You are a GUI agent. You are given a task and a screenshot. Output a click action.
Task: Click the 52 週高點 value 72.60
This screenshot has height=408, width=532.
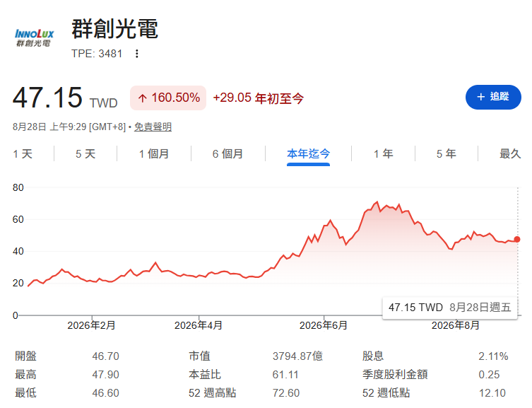click(x=286, y=392)
